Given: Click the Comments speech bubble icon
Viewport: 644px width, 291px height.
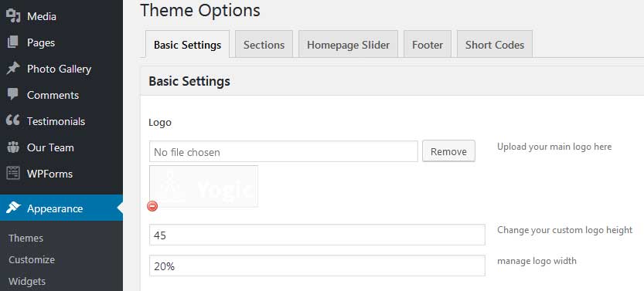Looking at the screenshot, I should [x=13, y=94].
